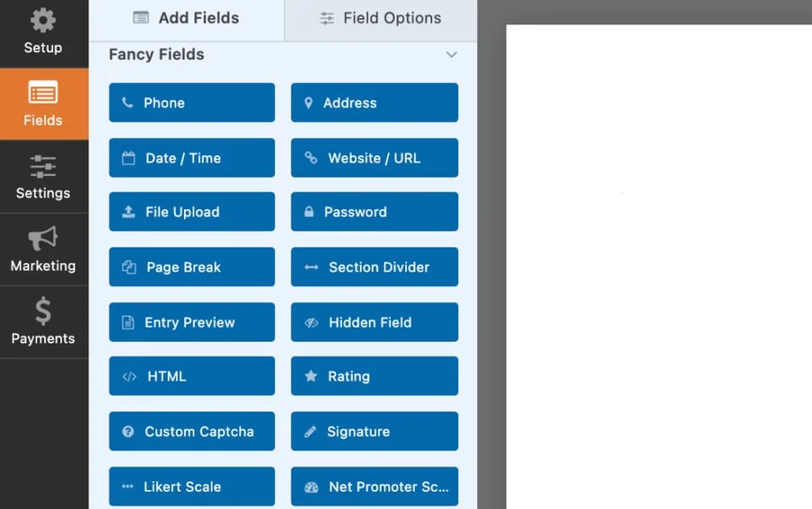The height and width of the screenshot is (509, 812).
Task: Open the Settings sliders icon
Action: 43,166
